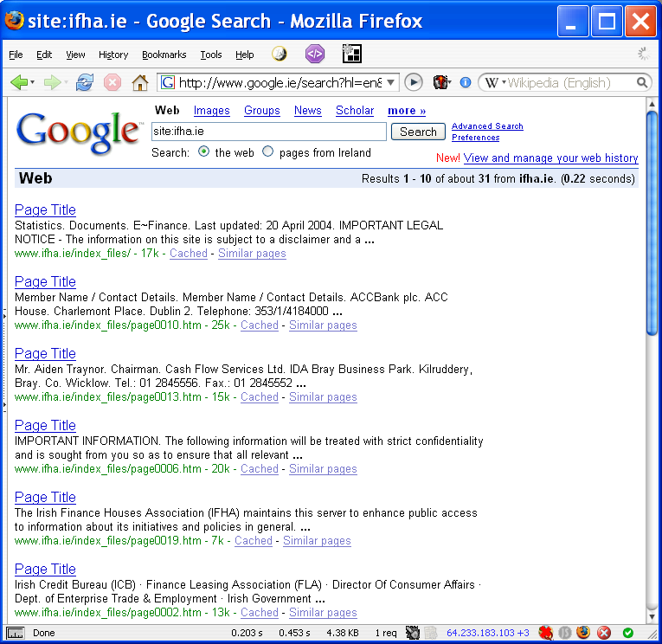The width and height of the screenshot is (662, 644).
Task: Click the black grid gear toolbar icon
Action: tap(351, 54)
